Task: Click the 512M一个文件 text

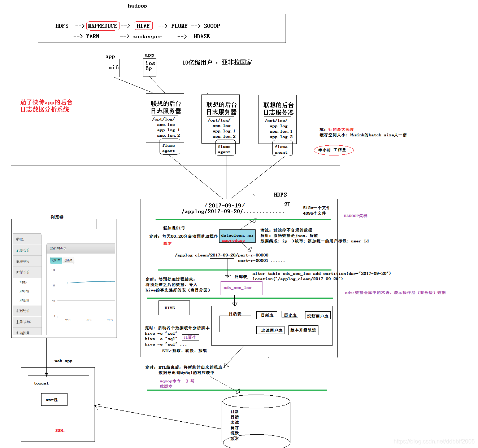Action: point(317,208)
